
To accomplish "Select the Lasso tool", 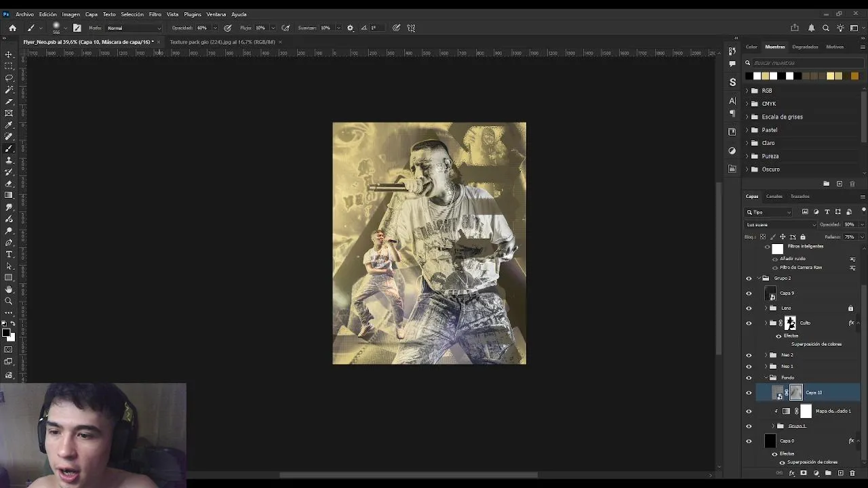I will [x=9, y=78].
